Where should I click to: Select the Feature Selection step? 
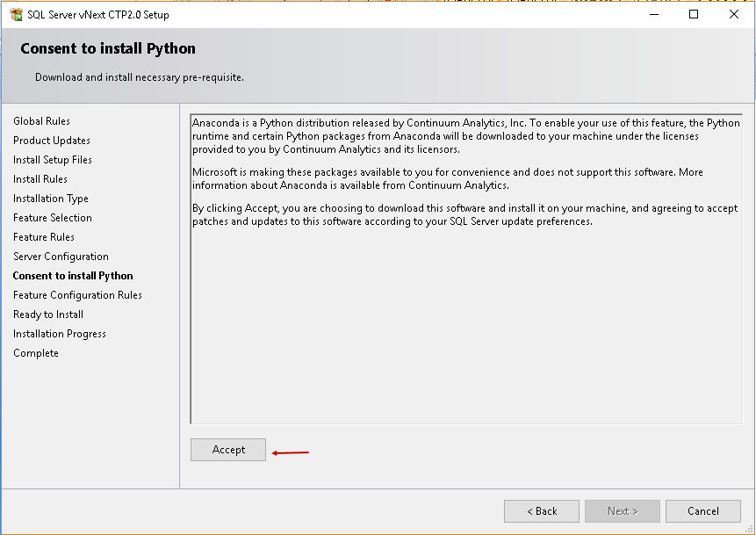point(53,218)
